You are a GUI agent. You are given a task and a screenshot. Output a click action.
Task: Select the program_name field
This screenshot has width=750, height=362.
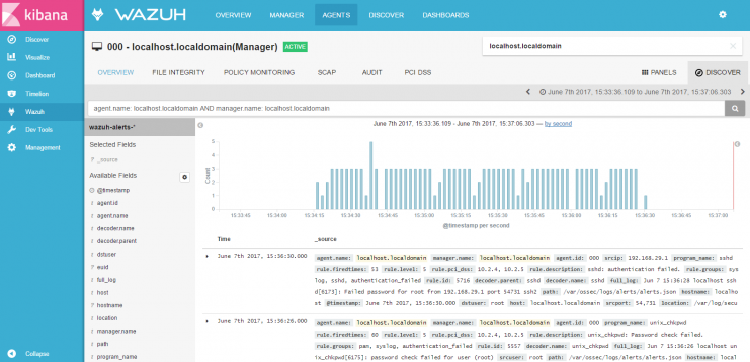pos(116,357)
